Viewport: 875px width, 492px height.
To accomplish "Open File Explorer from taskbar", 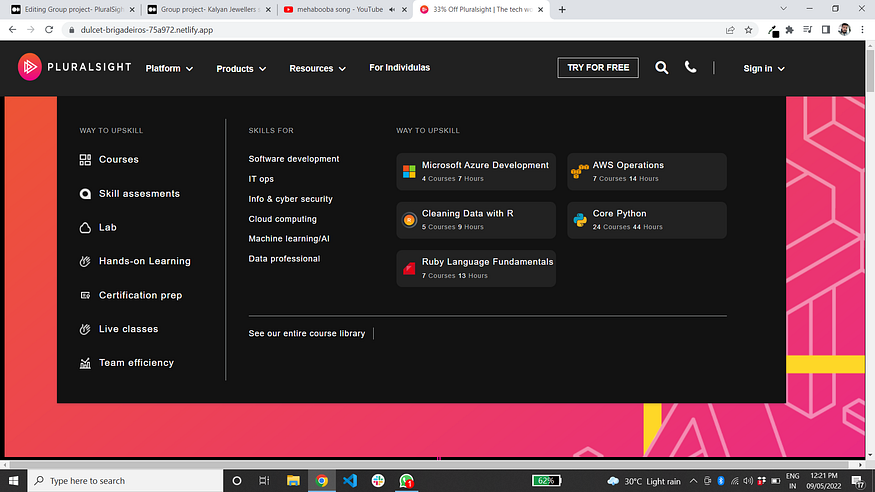I will 293,480.
